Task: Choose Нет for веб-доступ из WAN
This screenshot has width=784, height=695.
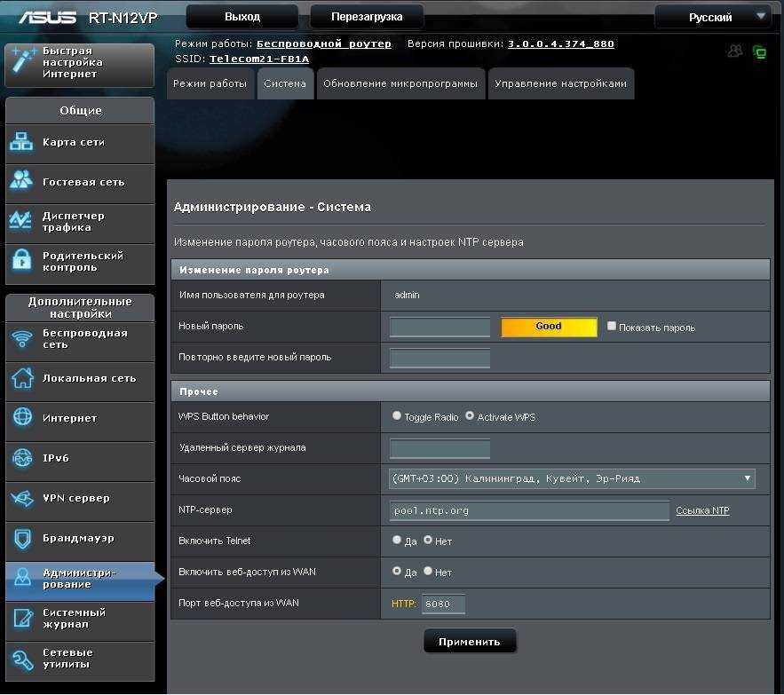Action: pos(428,571)
